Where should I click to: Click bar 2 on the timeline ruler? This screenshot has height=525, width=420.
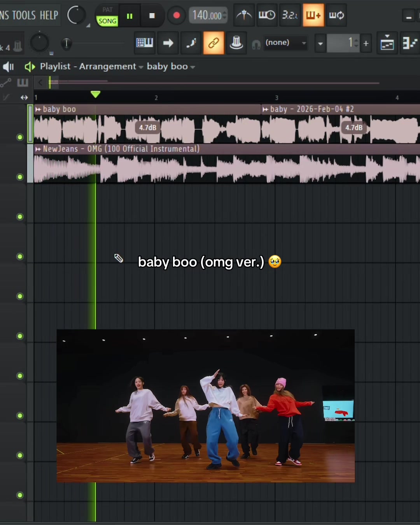[156, 98]
